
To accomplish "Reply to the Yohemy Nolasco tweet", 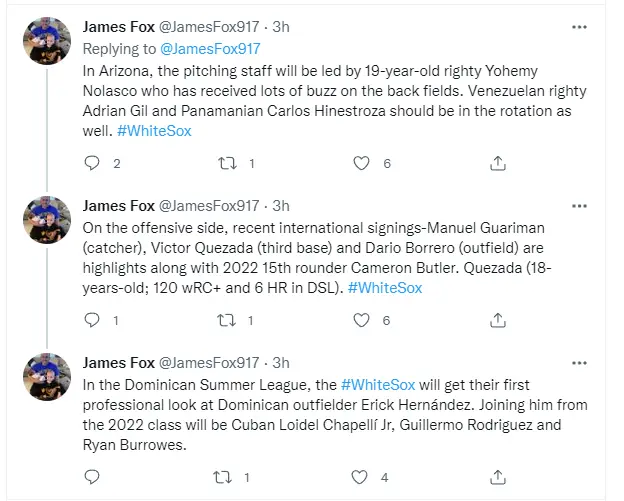I will 92,163.
